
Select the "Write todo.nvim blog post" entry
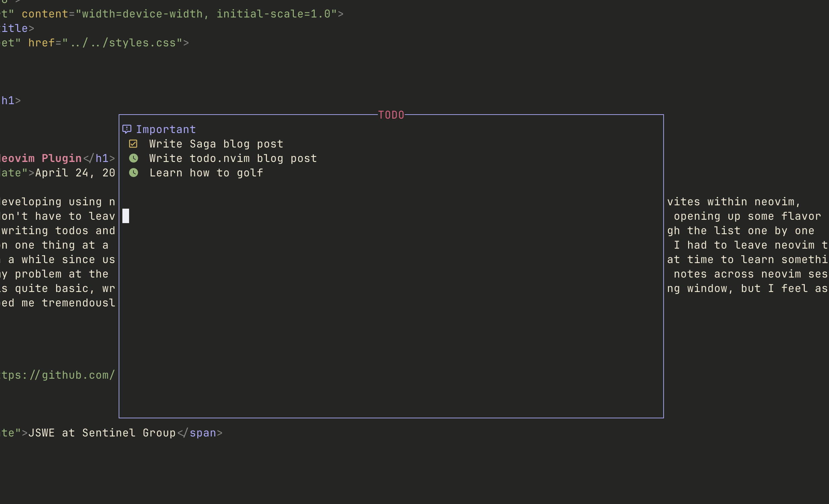(233, 158)
